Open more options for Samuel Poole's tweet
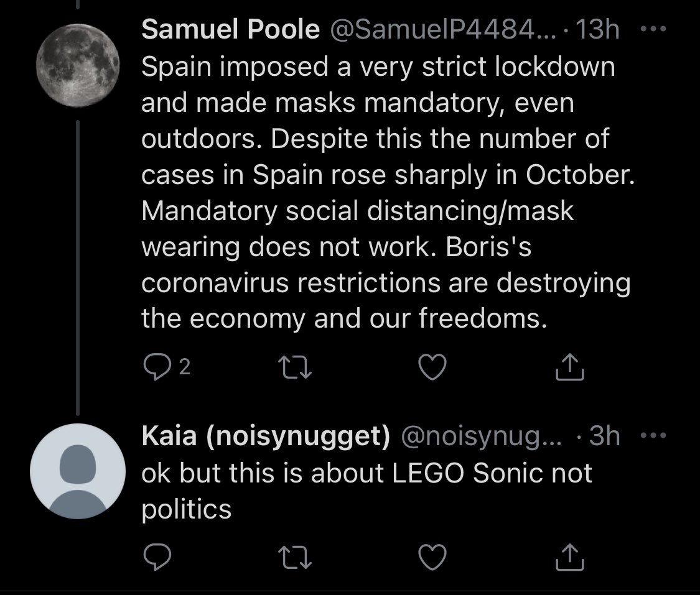700x595 pixels. (653, 29)
